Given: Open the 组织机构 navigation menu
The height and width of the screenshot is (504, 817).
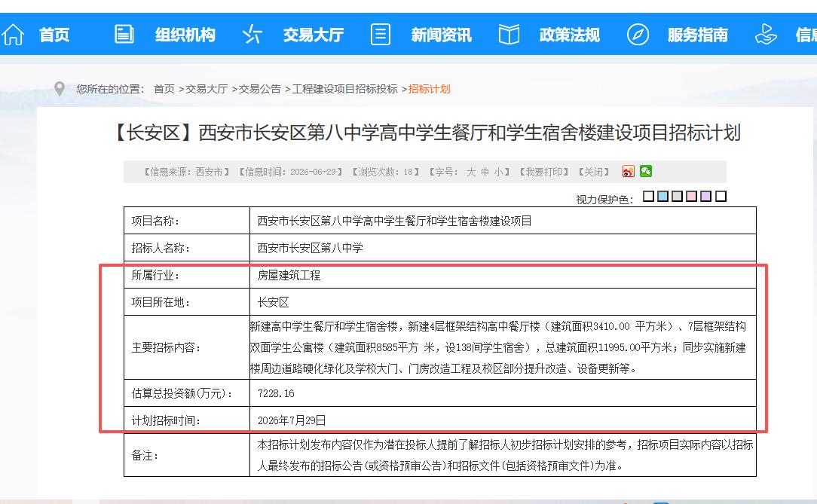Looking at the screenshot, I should 185,35.
